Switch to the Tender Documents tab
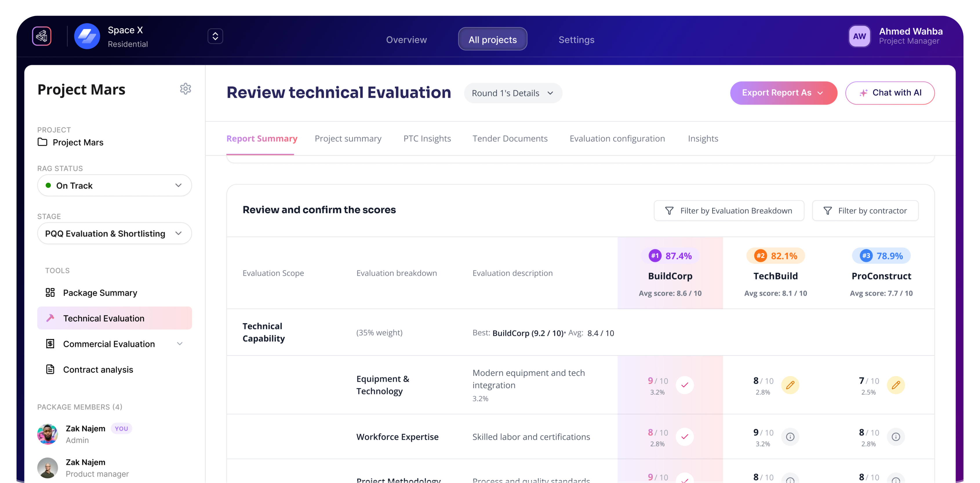Image resolution: width=980 pixels, height=483 pixels. pos(510,139)
